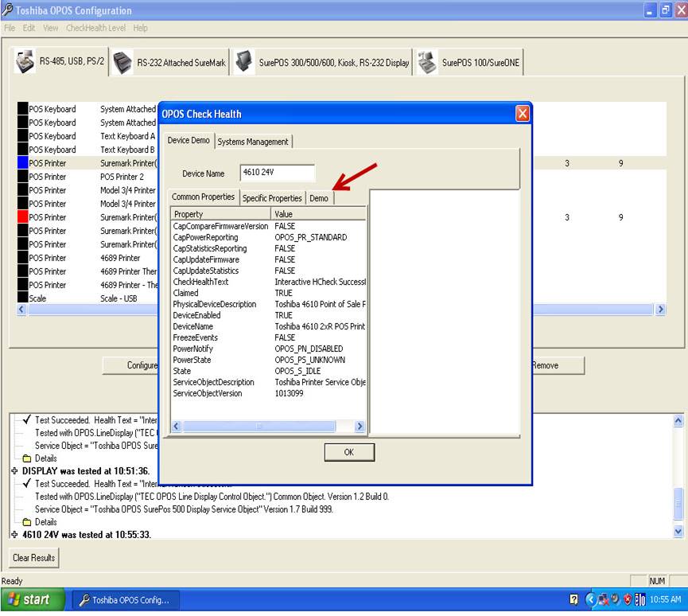Click the SurePOS 100/SureONE register icon
This screenshot has width=688, height=616.
coord(427,62)
